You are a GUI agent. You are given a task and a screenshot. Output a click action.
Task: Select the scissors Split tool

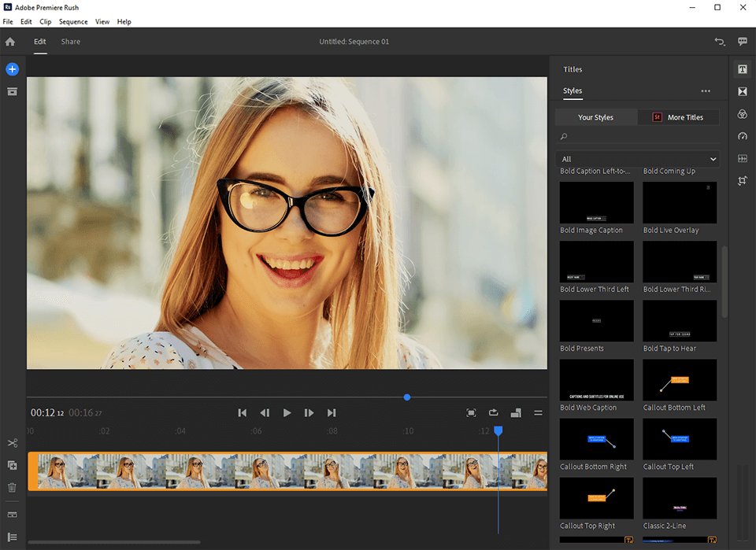[12, 444]
